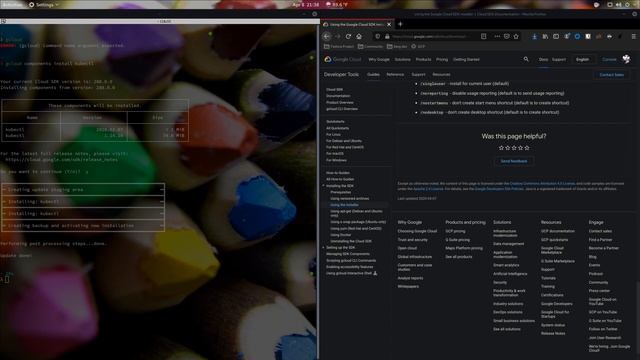The image size is (640, 360).
Task: Reload the Firefox page
Action: [x=348, y=36]
